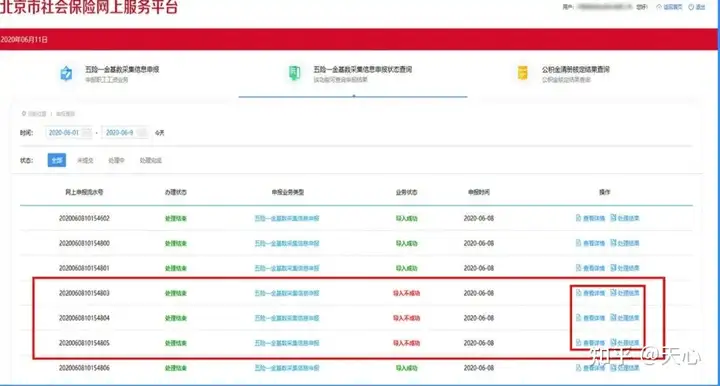The width and height of the screenshot is (720, 386).
Task: Open the start date field 2020-06-01
Action: (68, 133)
